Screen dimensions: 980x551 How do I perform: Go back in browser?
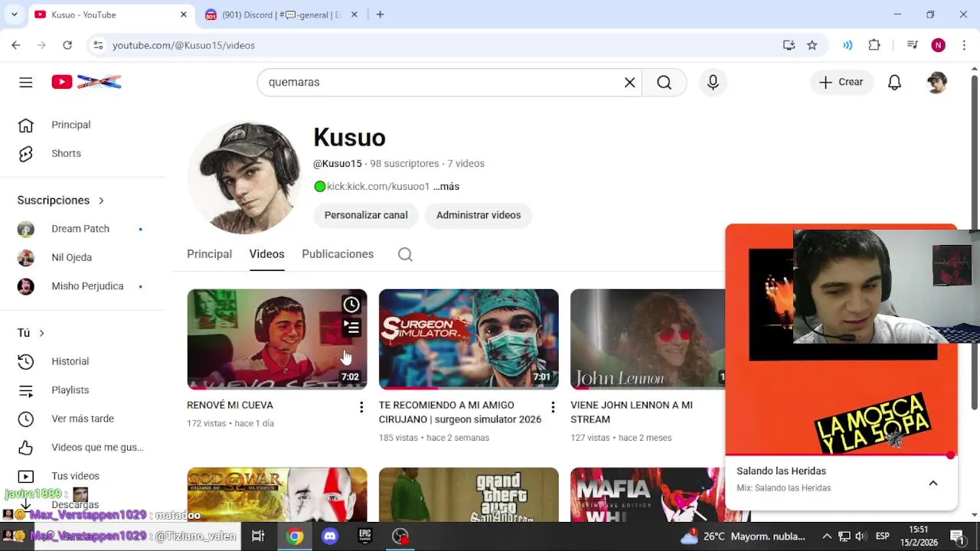pyautogui.click(x=16, y=45)
